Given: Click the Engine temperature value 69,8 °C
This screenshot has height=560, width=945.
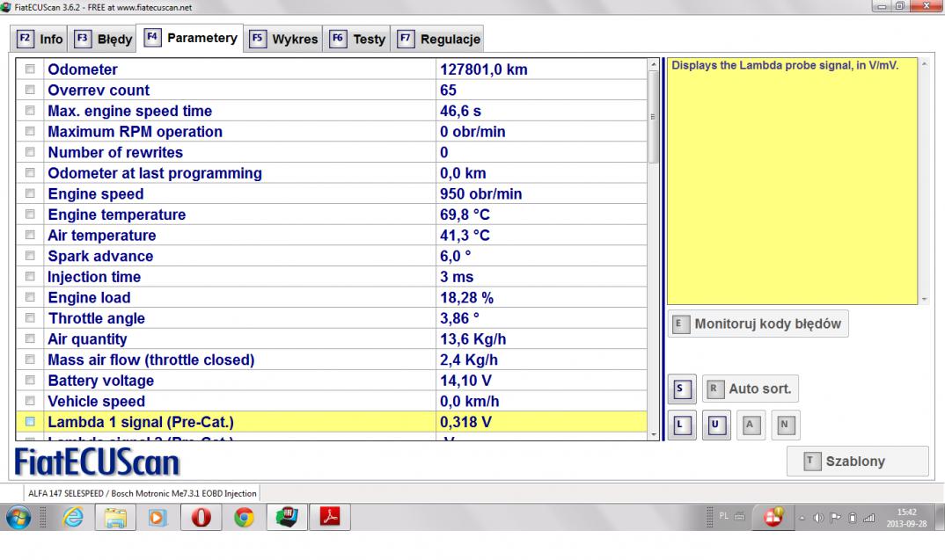Looking at the screenshot, I should tap(465, 215).
